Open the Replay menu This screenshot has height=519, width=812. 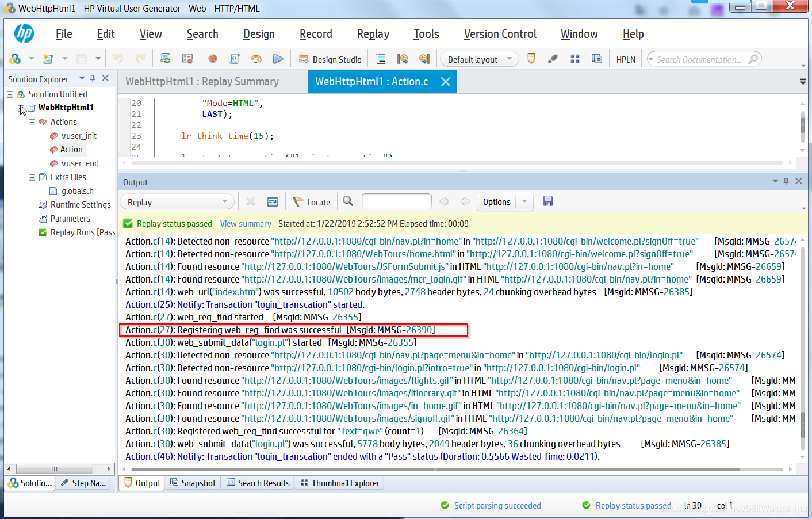(373, 34)
